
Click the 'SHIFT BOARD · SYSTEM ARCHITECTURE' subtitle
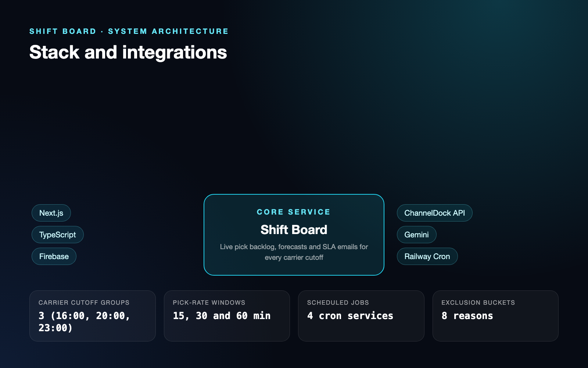click(129, 31)
